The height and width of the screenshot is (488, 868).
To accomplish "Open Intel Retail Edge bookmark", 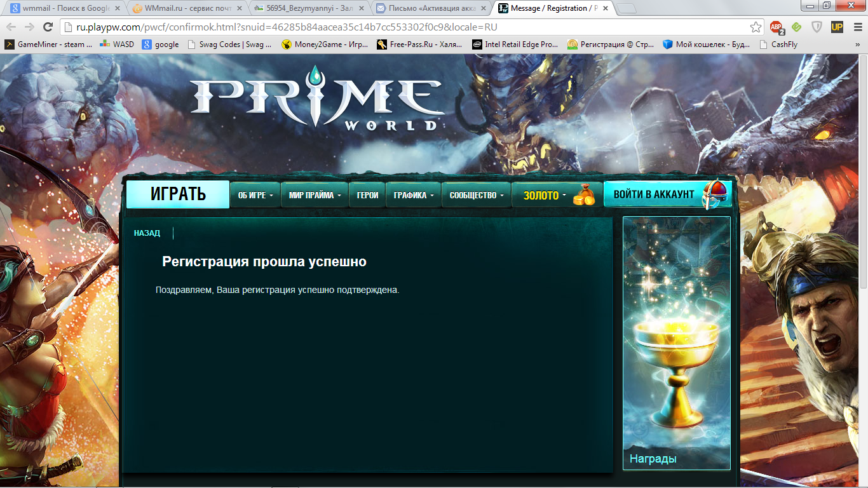I will pos(515,44).
